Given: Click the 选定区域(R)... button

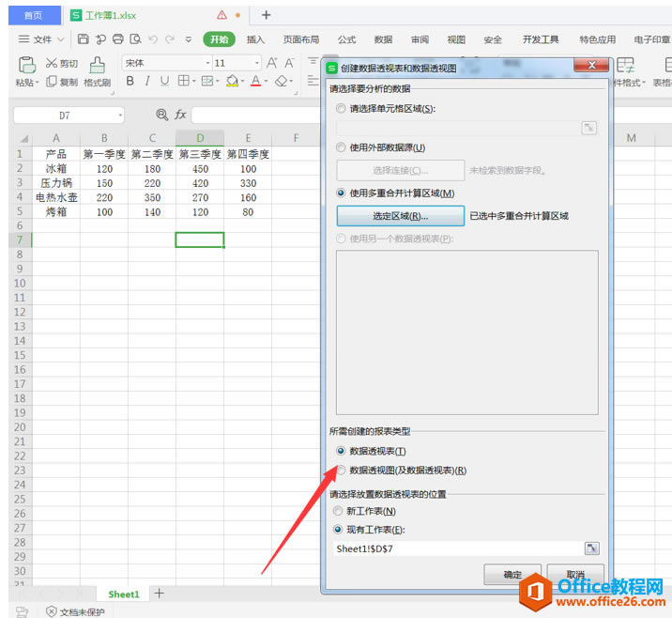Looking at the screenshot, I should [400, 216].
